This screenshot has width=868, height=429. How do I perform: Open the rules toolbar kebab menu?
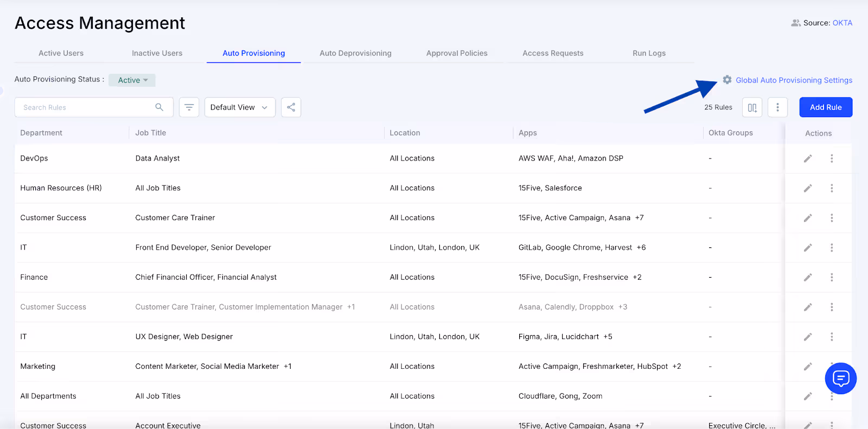click(x=777, y=107)
